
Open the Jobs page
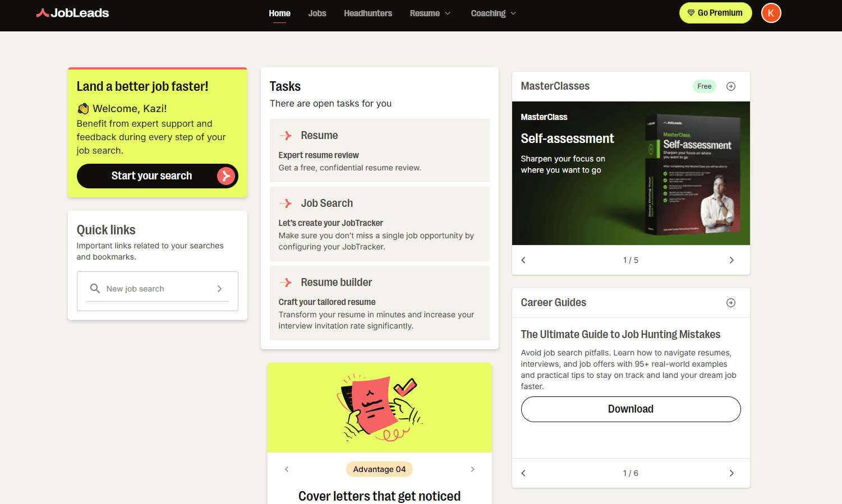pyautogui.click(x=317, y=13)
